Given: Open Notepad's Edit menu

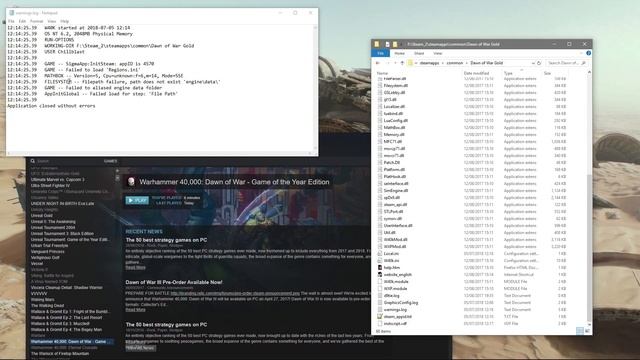Looking at the screenshot, I should coord(22,21).
